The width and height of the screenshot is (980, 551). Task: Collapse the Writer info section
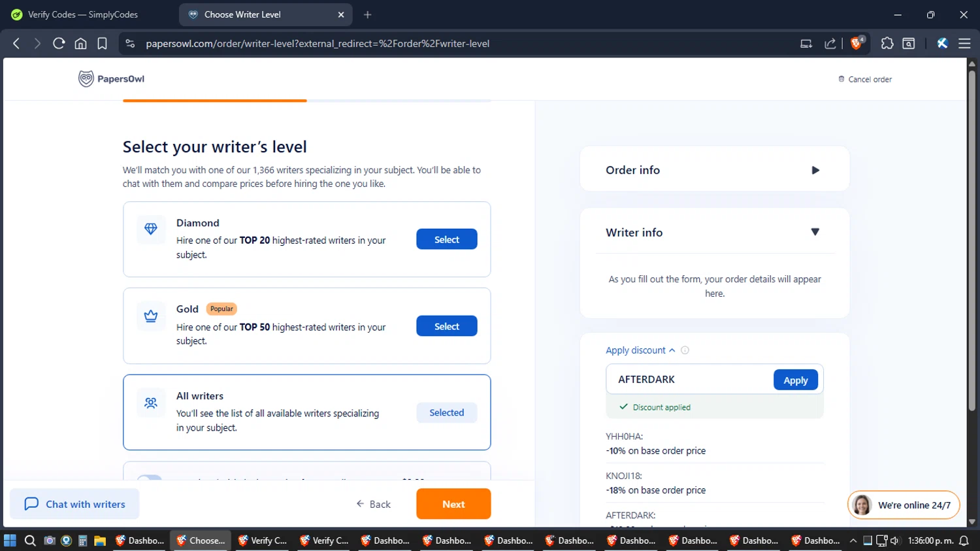(815, 232)
